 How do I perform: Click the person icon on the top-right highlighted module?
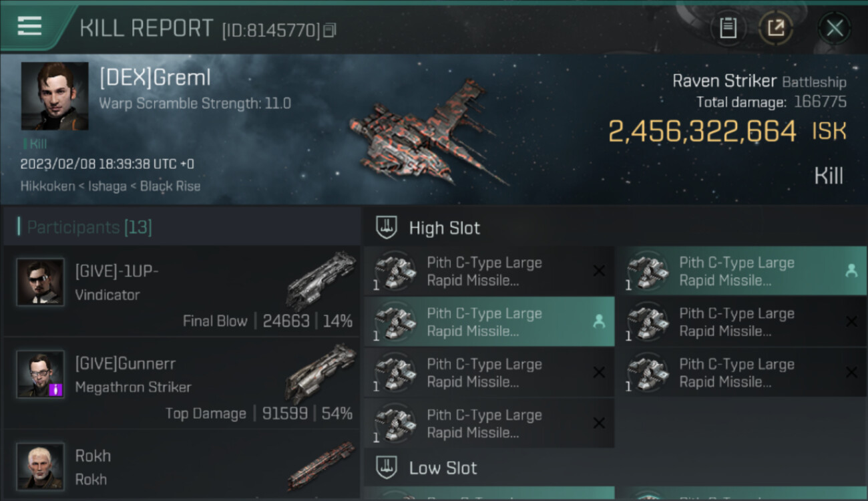click(851, 271)
